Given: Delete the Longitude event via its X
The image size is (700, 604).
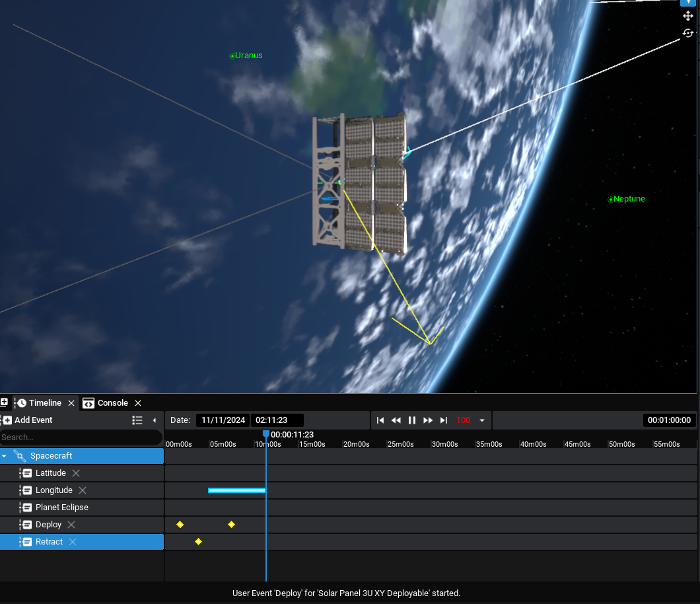Looking at the screenshot, I should 83,490.
